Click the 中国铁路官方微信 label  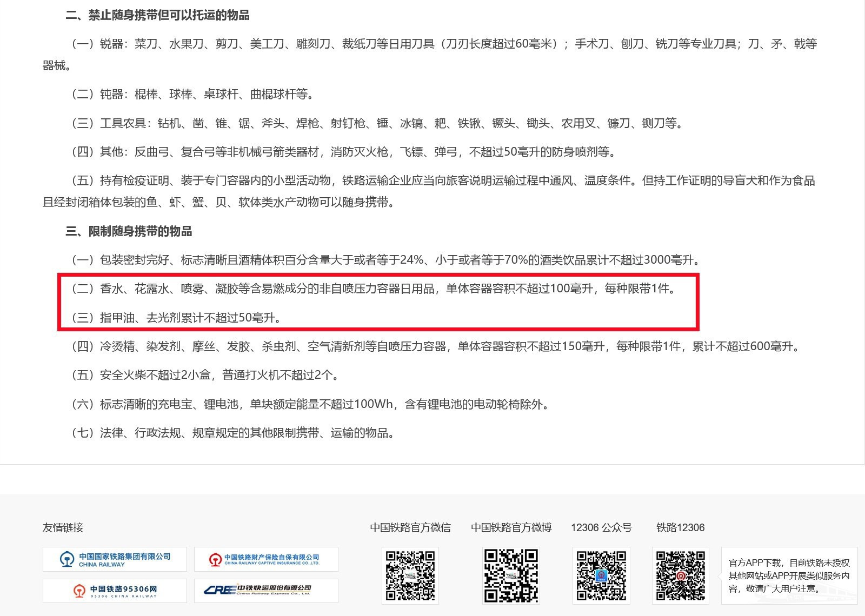(x=410, y=527)
